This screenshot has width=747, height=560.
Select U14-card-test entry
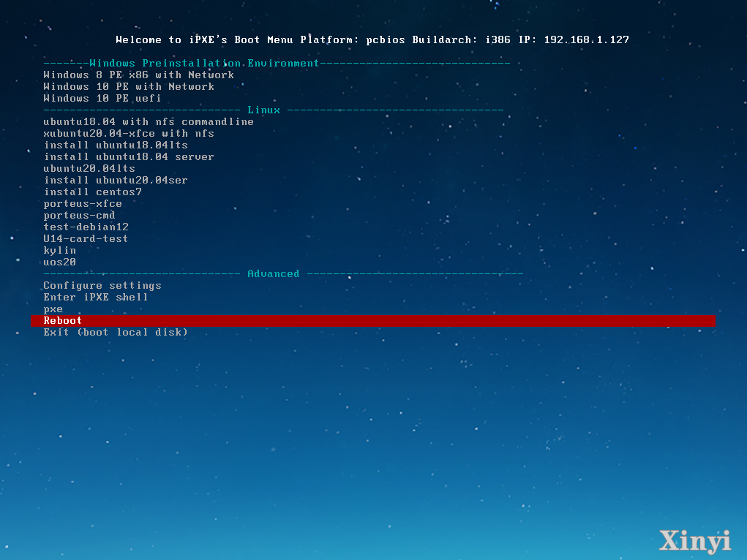[86, 238]
